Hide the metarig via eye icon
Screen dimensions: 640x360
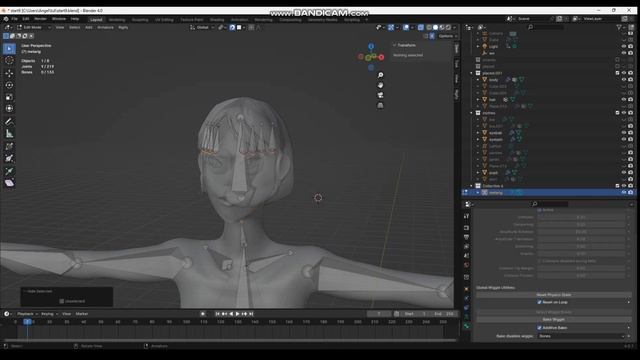pyautogui.click(x=624, y=192)
